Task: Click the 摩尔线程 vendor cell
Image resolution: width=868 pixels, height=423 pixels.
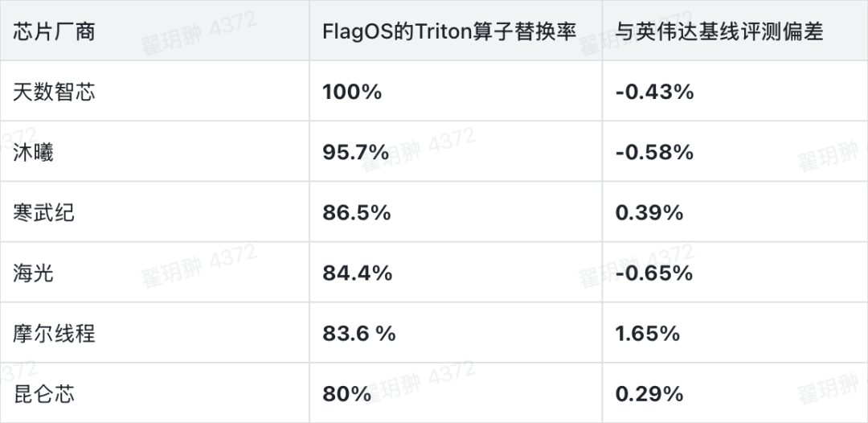Action: point(54,334)
